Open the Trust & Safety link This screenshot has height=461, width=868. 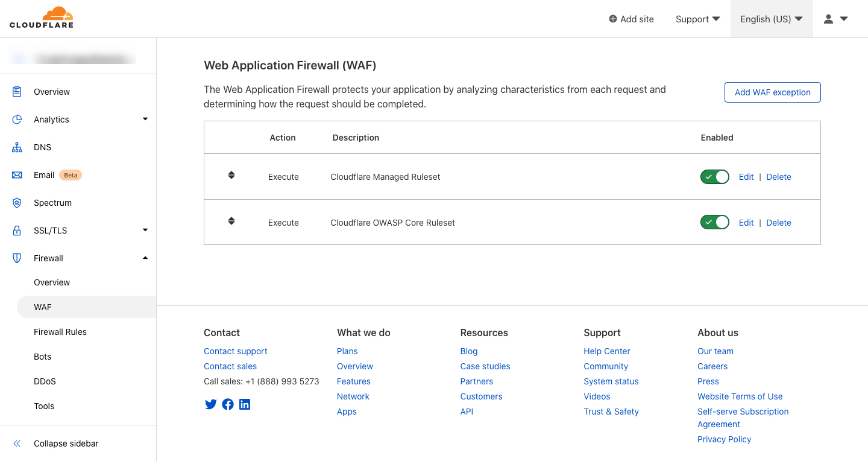(611, 412)
